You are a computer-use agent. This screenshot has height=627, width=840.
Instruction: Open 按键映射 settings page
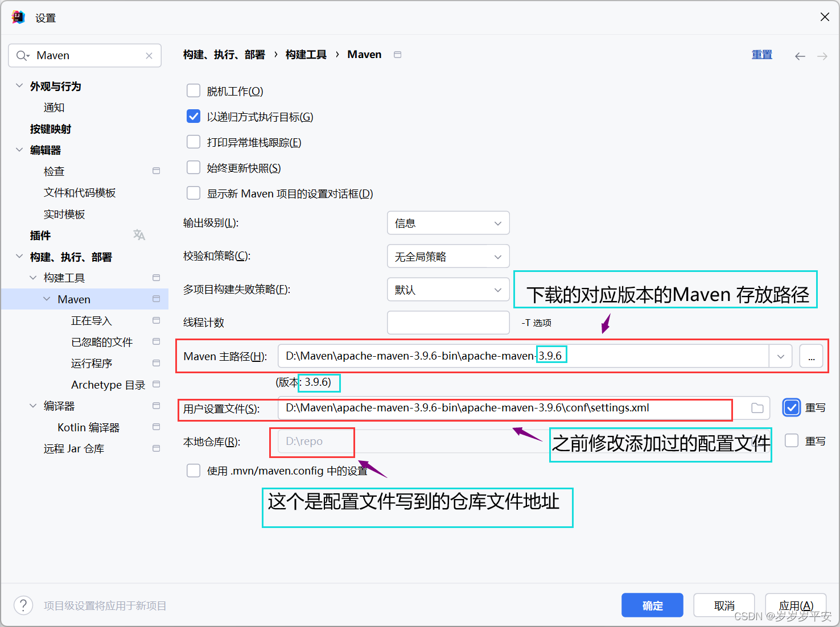coord(51,129)
